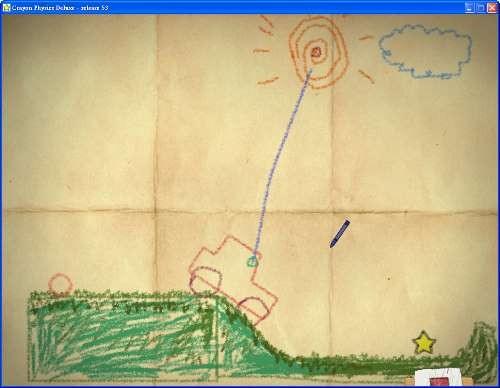The width and height of the screenshot is (500, 388).
Task: Maximize the Crayon Physics Deluxe window
Action: [480, 8]
